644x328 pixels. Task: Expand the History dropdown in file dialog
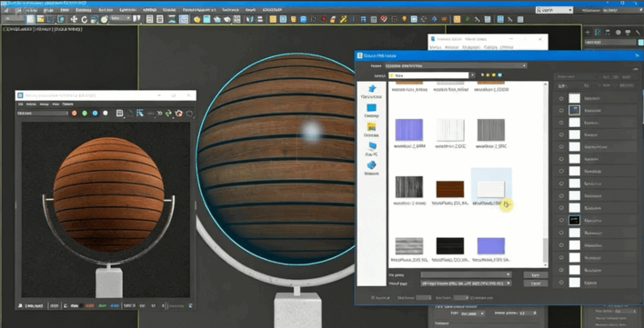coord(524,65)
